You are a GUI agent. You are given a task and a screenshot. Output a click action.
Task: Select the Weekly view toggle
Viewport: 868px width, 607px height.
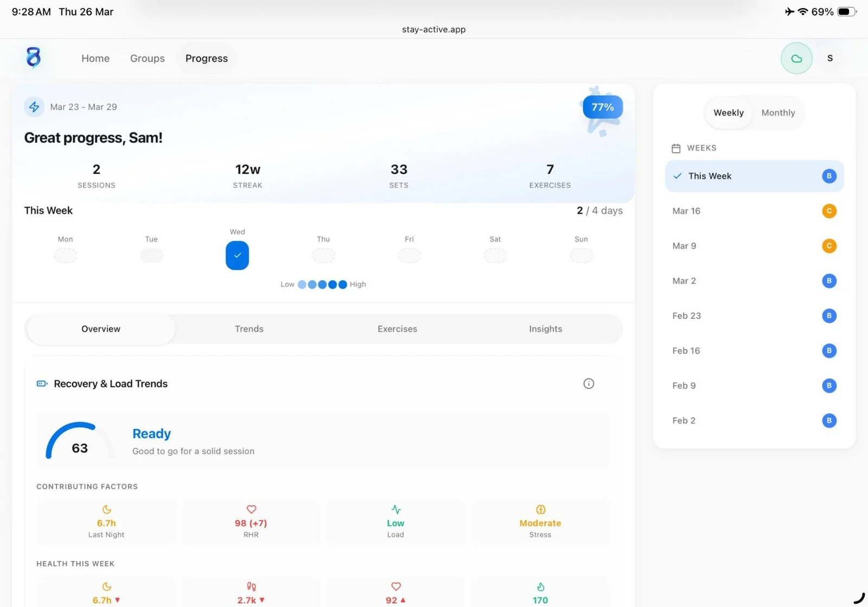(x=728, y=113)
